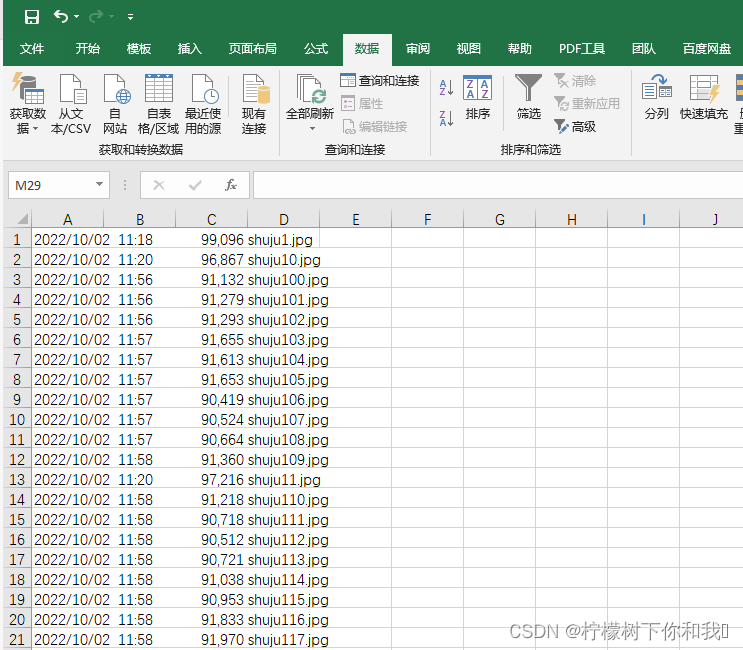Expand the Name Box dropdown arrow
The image size is (743, 650).
coord(100,184)
